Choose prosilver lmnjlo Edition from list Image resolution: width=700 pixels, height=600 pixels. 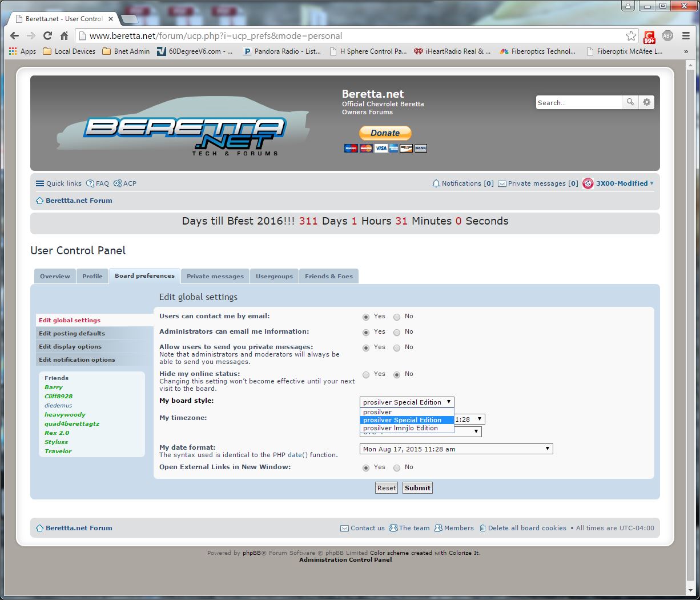[400, 428]
